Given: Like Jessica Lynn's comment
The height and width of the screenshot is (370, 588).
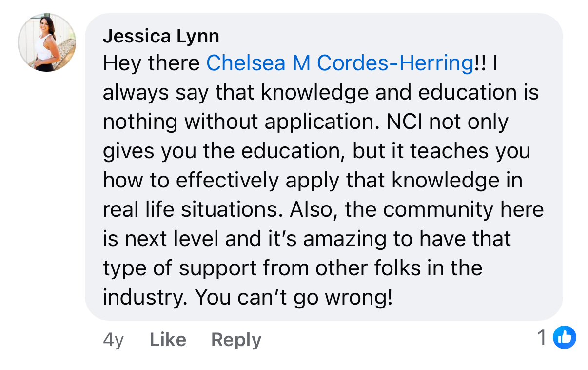Looking at the screenshot, I should (168, 340).
